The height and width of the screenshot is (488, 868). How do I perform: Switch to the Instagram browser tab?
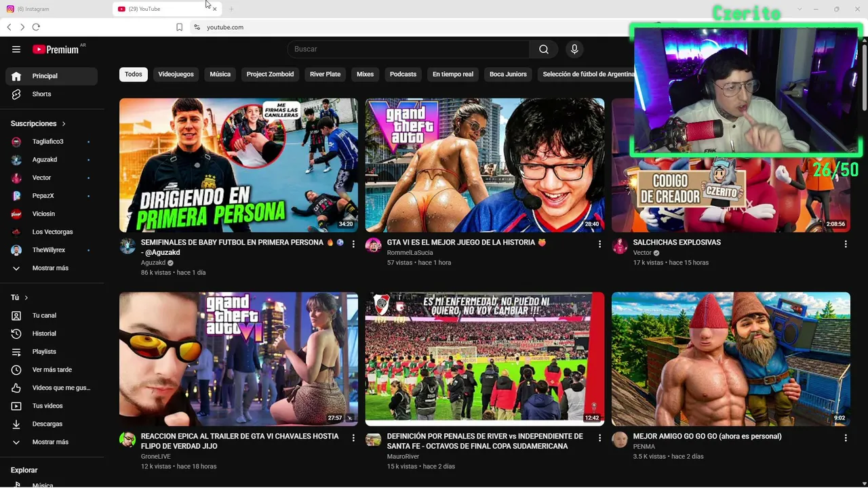[54, 9]
